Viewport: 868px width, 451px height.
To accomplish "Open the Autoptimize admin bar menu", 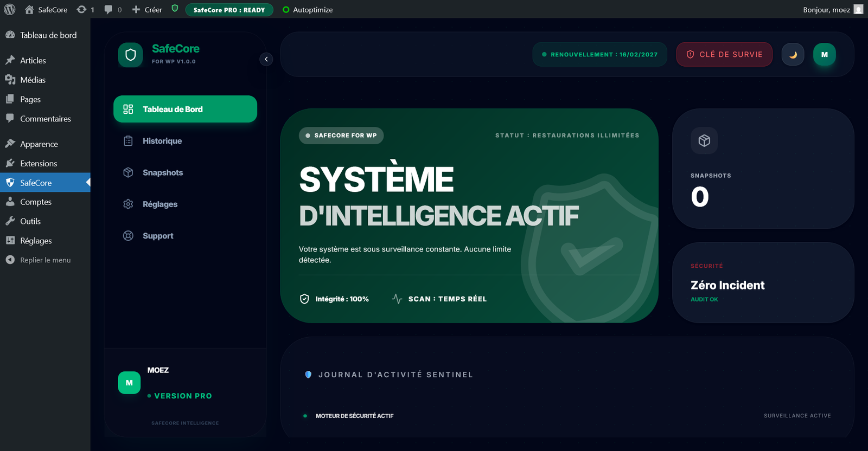I will pos(308,10).
